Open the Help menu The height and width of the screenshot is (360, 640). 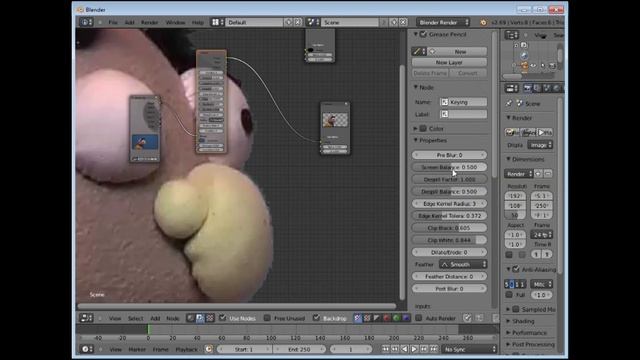(198, 22)
